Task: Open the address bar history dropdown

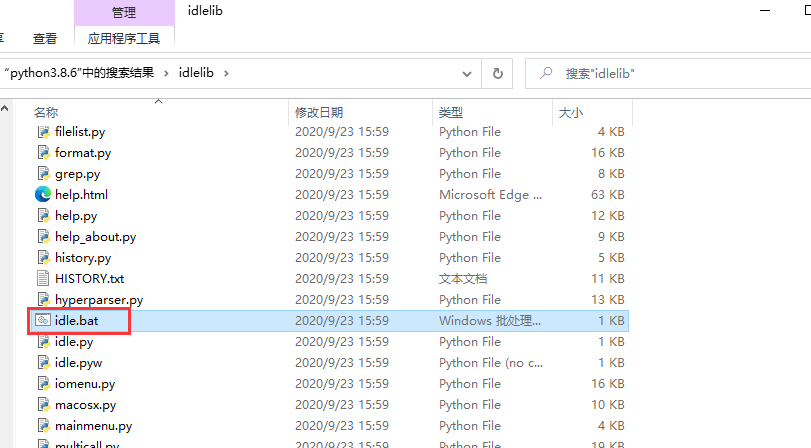Action: (x=467, y=74)
